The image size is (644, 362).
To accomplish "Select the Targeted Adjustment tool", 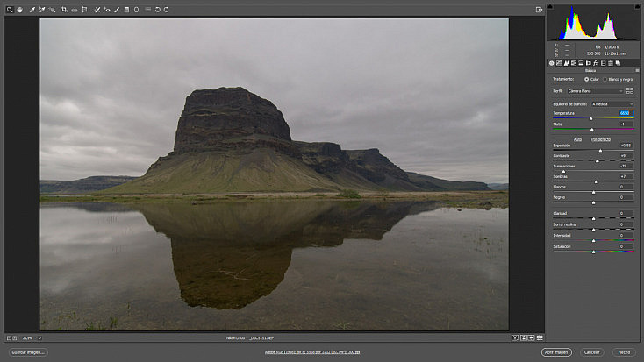I will click(52, 10).
